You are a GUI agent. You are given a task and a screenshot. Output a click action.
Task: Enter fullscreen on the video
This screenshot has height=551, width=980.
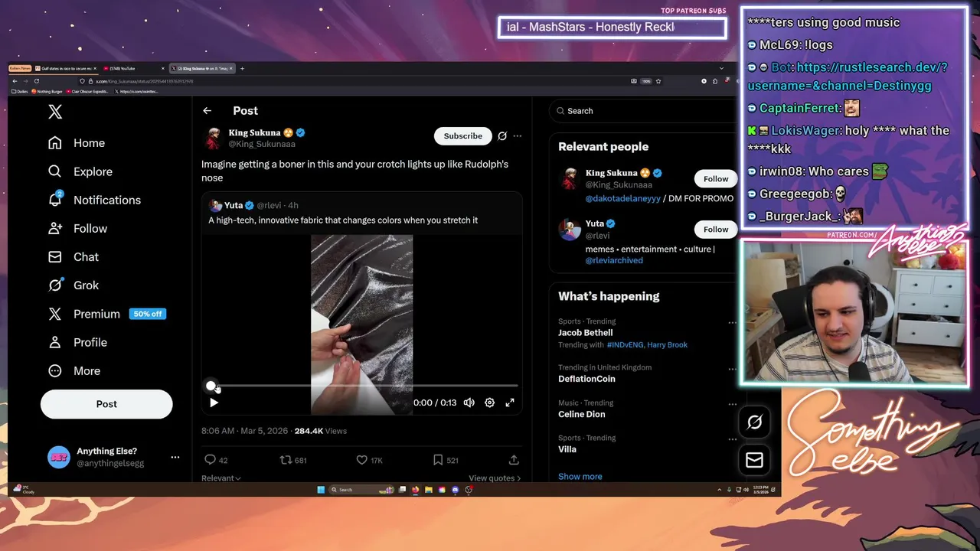[510, 403]
